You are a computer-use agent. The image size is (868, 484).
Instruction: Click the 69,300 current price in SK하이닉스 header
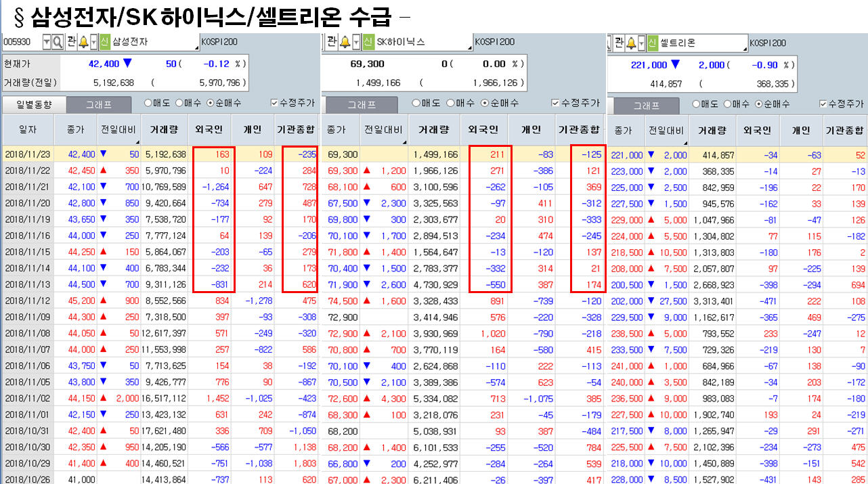point(368,64)
